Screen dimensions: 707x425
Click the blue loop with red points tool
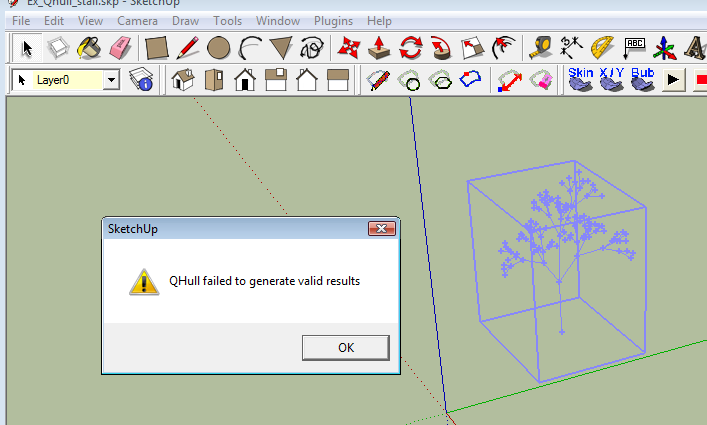click(471, 80)
